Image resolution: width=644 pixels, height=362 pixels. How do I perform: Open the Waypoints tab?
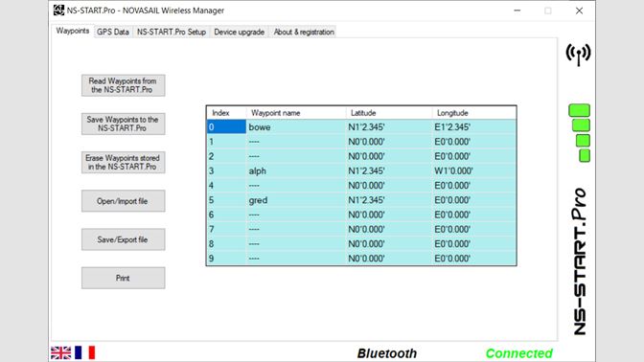tap(73, 31)
